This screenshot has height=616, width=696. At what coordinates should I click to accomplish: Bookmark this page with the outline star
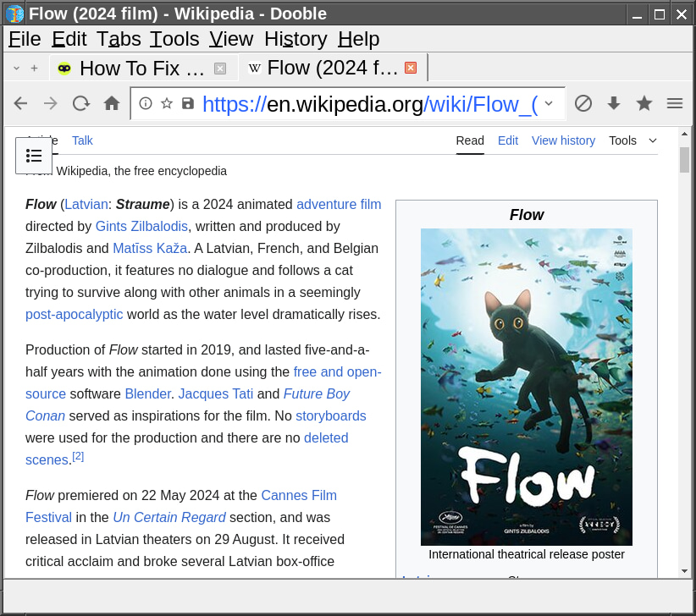(167, 103)
